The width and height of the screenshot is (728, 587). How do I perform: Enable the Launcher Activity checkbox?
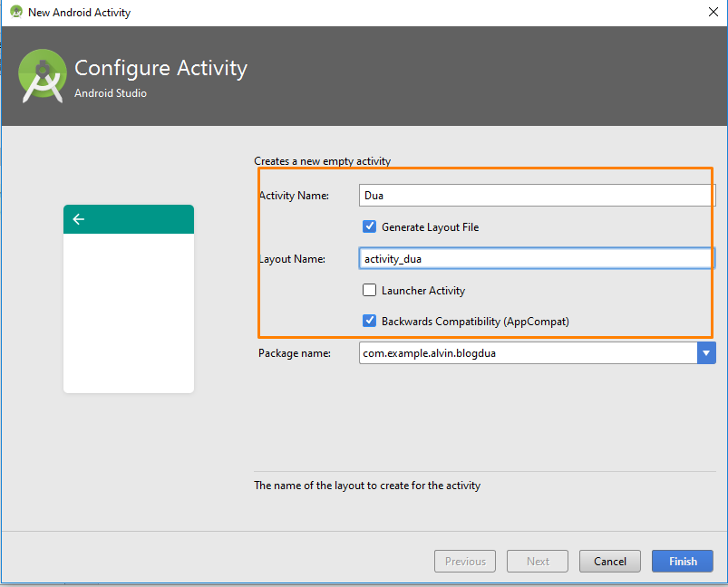pyautogui.click(x=369, y=291)
